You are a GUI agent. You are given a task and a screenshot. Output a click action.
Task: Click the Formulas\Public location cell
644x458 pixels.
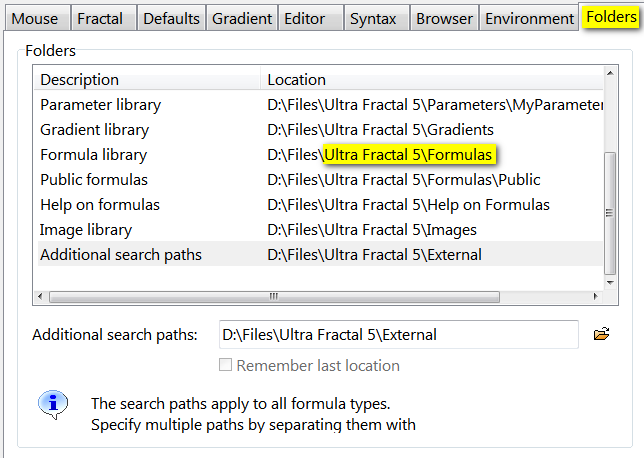(x=404, y=180)
